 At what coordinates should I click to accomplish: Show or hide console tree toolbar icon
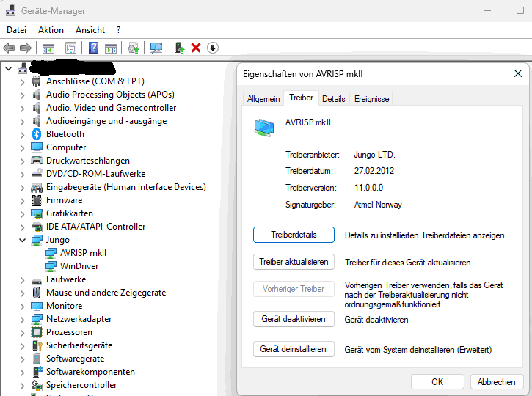click(x=48, y=48)
